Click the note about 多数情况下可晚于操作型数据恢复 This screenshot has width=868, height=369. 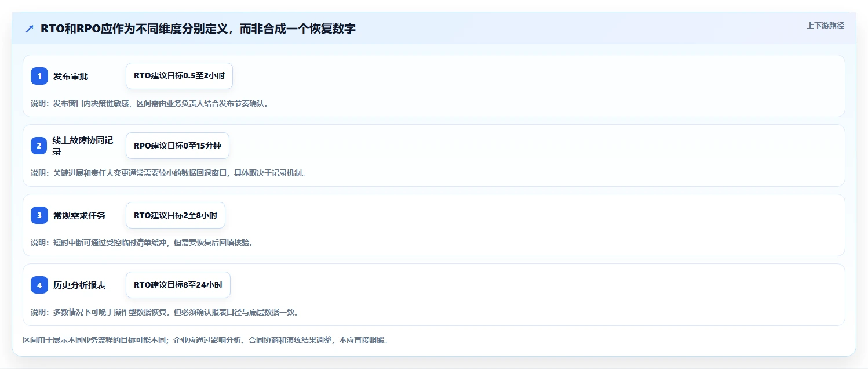165,312
